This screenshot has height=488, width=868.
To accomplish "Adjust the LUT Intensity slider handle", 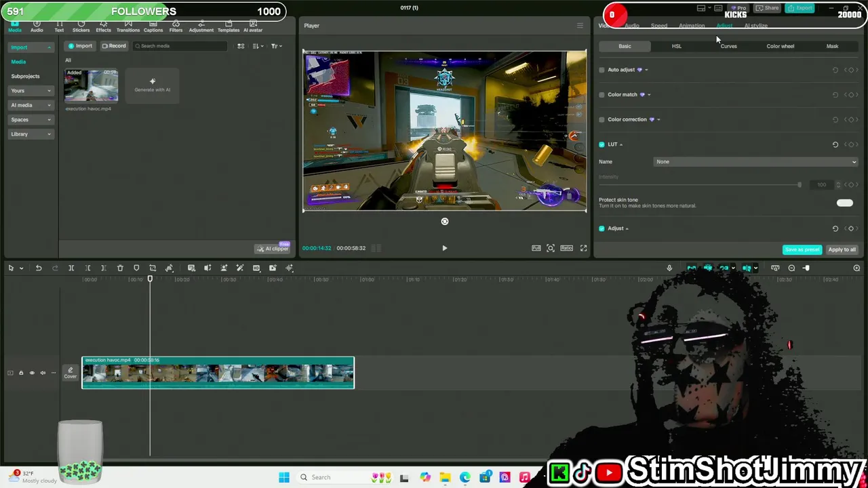I will click(x=800, y=185).
